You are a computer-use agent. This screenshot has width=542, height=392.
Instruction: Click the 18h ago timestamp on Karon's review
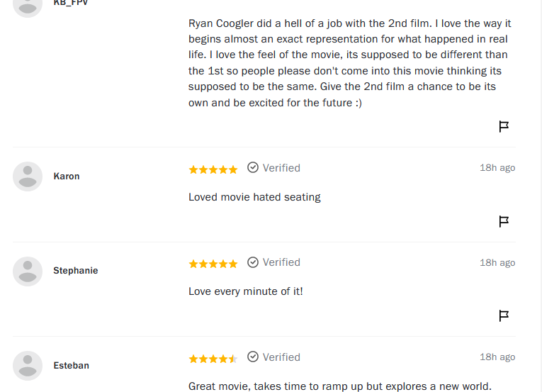tap(497, 168)
